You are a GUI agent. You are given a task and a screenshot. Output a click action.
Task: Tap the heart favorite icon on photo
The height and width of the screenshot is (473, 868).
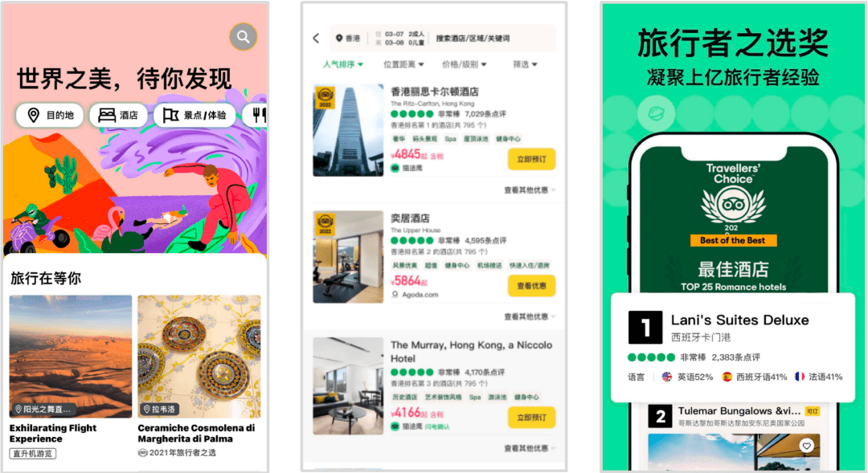[x=806, y=446]
